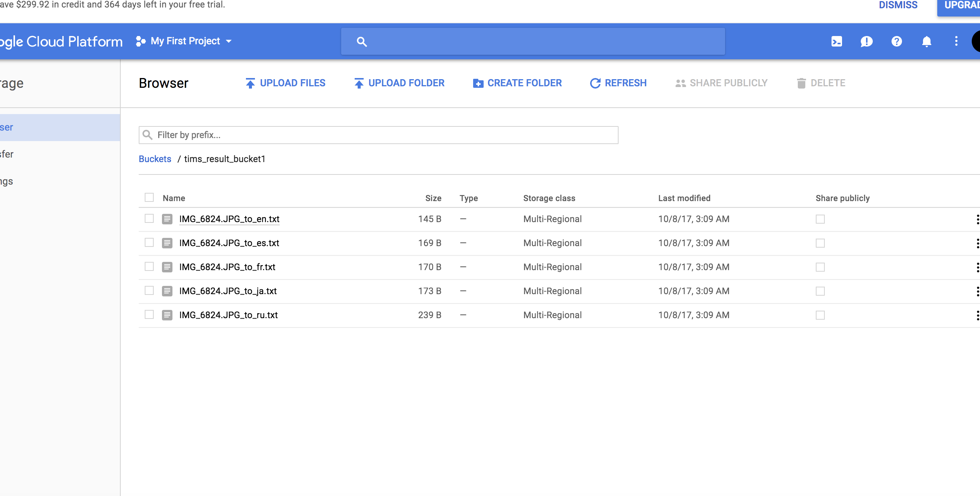Click Create Folder in the toolbar

coord(517,83)
